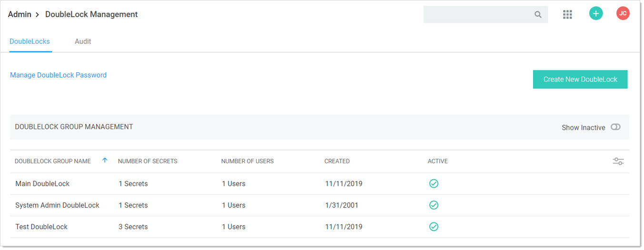Click the sort arrow beside DoubleLock Group Name
Image resolution: width=644 pixels, height=250 pixels.
pyautogui.click(x=105, y=161)
